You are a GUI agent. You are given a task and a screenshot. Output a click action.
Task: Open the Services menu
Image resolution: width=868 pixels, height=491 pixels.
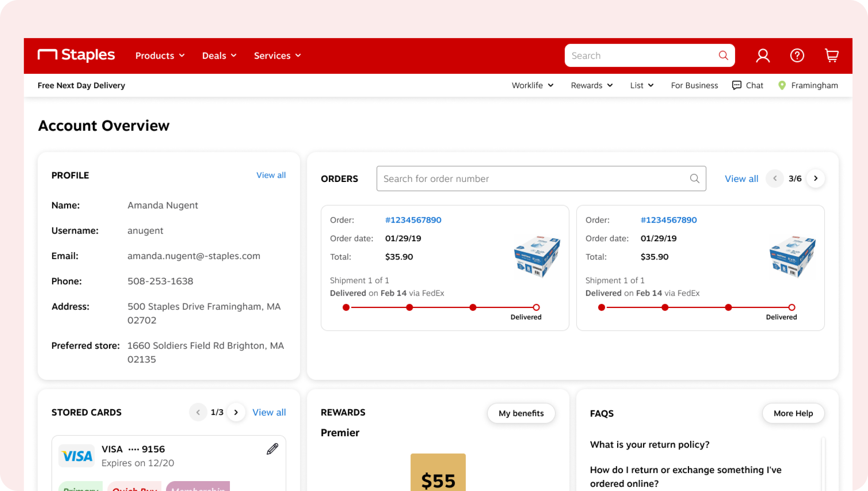tap(277, 56)
